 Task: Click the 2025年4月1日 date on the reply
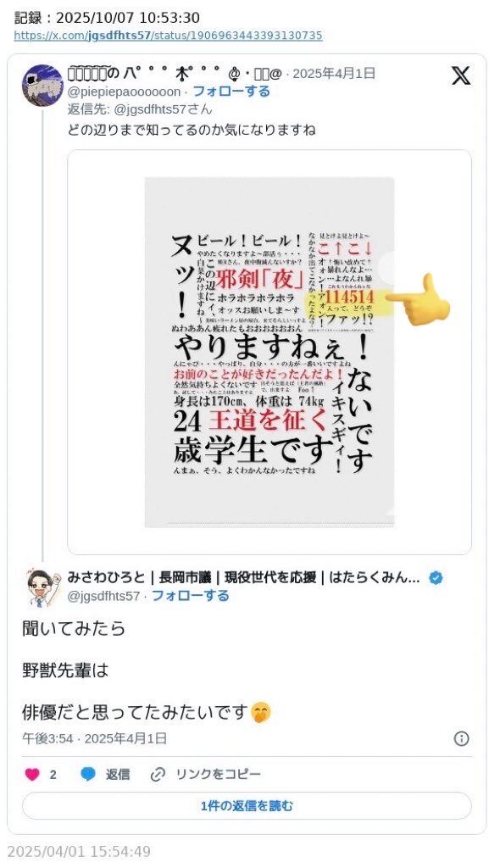tap(334, 73)
